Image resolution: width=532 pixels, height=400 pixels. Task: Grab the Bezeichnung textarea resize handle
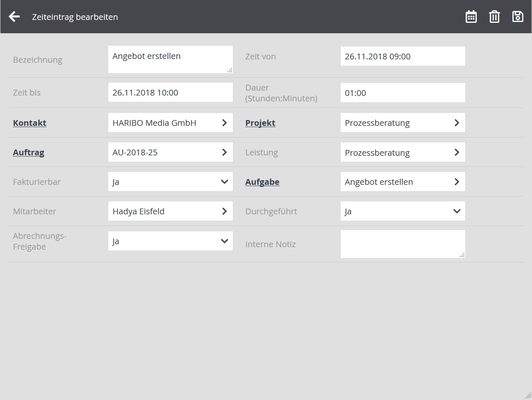tap(230, 70)
